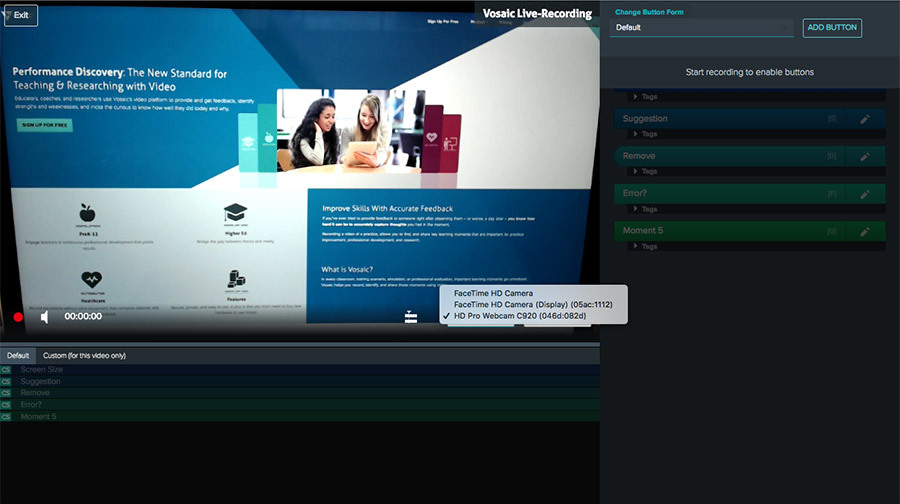
Task: Select the Suggestion timeline row
Action: (x=300, y=381)
